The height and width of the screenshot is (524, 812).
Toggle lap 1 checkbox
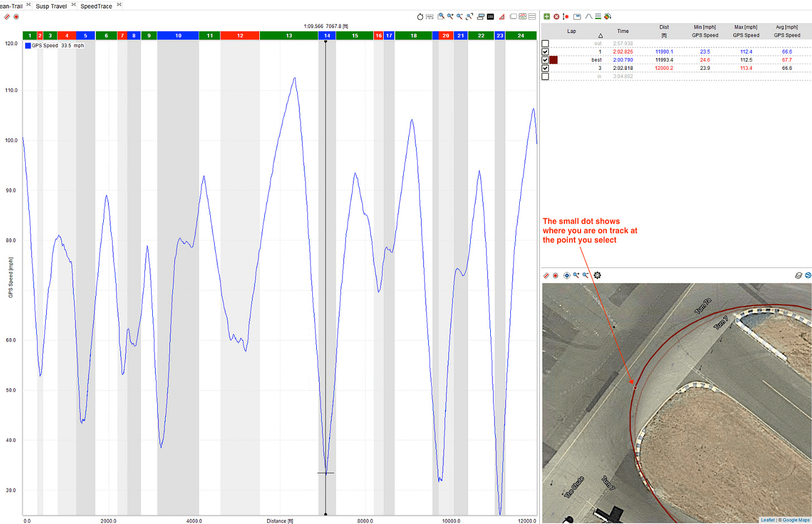point(545,52)
